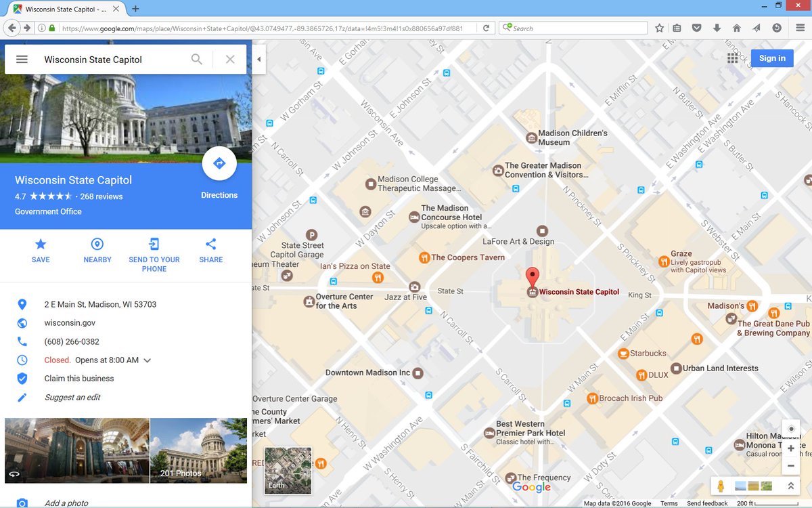Open Nearby search
This screenshot has height=508, width=812.
(97, 251)
